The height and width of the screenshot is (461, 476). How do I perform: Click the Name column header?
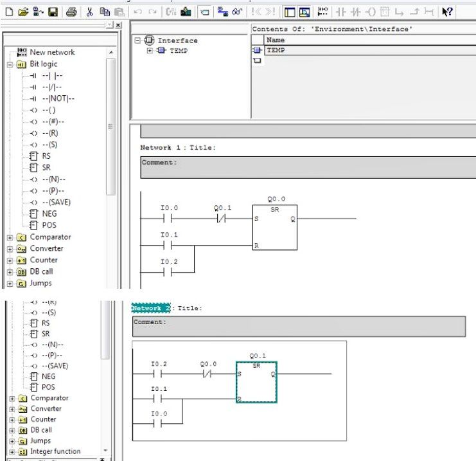pyautogui.click(x=276, y=40)
